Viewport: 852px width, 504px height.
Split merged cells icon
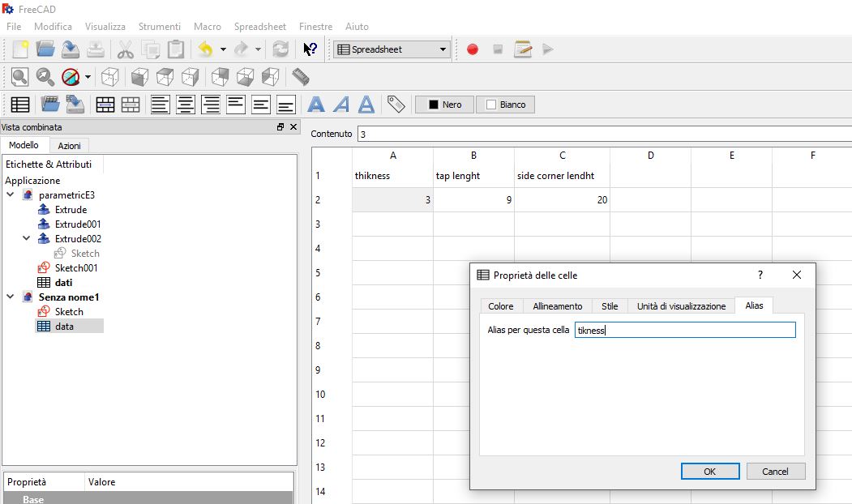tap(131, 105)
